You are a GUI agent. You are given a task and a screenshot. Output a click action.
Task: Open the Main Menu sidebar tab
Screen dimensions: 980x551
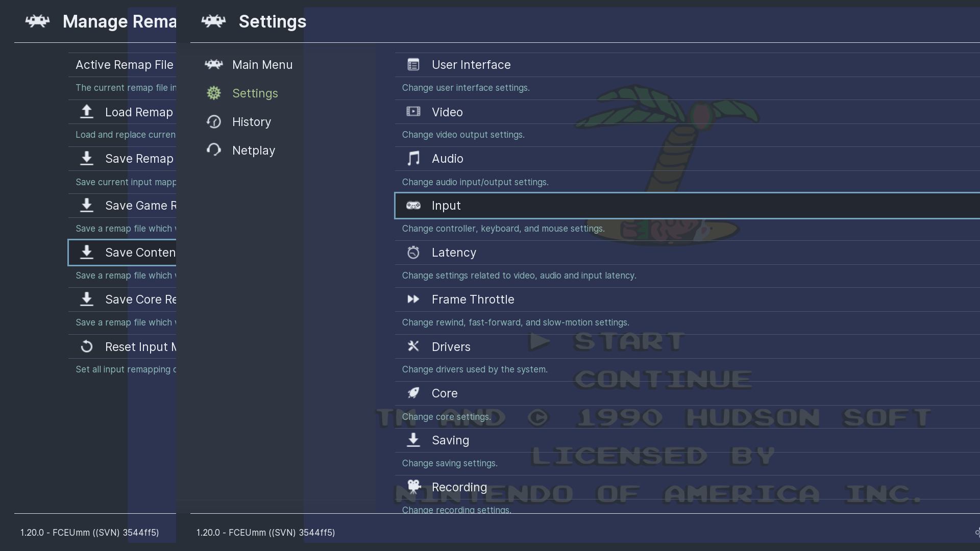click(262, 65)
